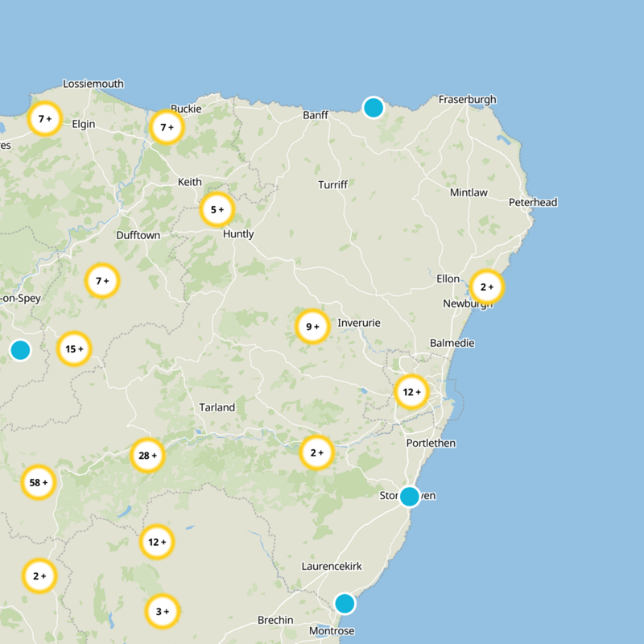Open the 7+ cluster south of Dufftown
This screenshot has width=644, height=644.
102,281
